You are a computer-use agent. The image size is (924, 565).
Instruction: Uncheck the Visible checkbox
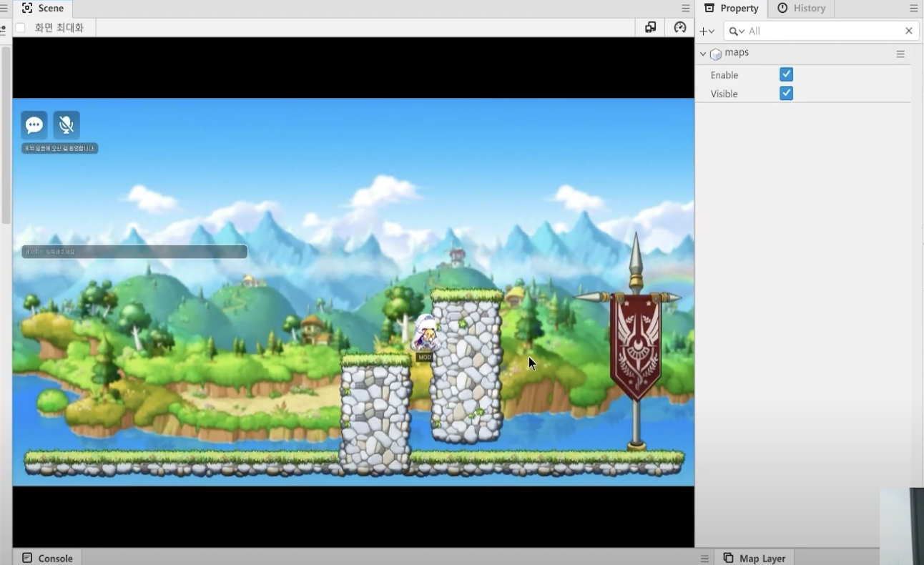pyautogui.click(x=786, y=93)
